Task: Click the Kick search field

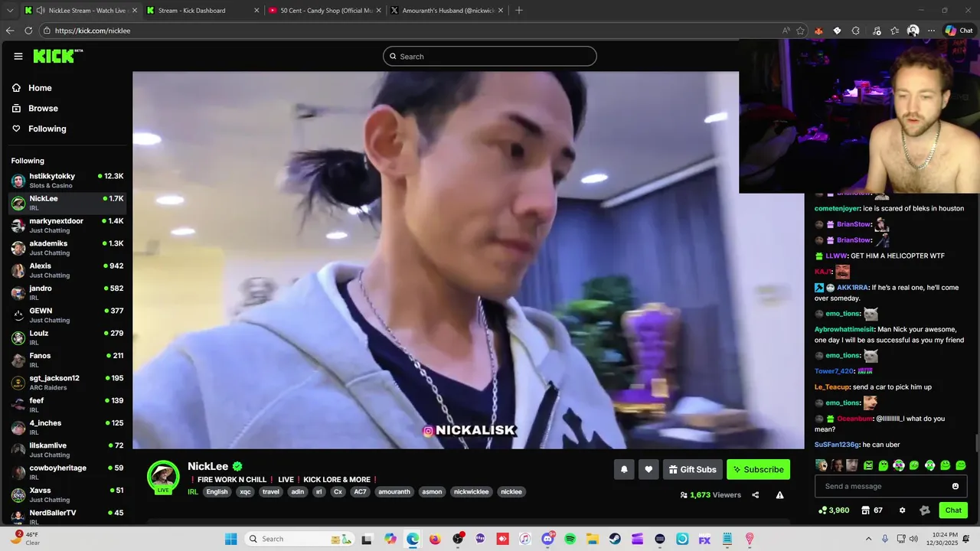Action: pos(490,56)
